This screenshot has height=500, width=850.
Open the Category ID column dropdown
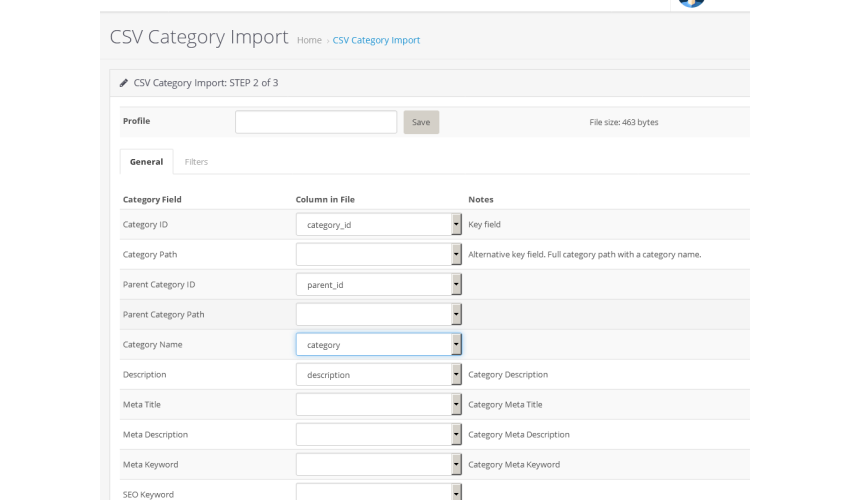click(x=378, y=225)
